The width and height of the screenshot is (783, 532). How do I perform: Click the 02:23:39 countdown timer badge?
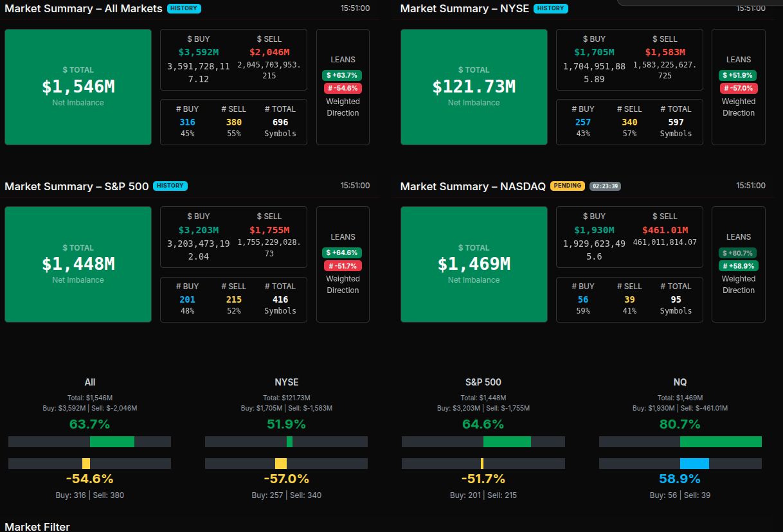(605, 186)
